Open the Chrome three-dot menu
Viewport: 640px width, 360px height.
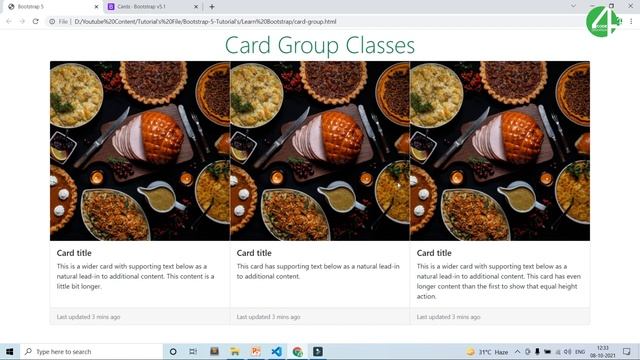631,21
